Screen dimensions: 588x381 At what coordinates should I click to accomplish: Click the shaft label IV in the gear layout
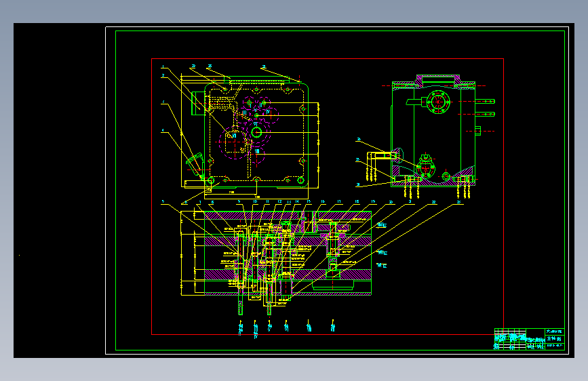[x=268, y=112]
